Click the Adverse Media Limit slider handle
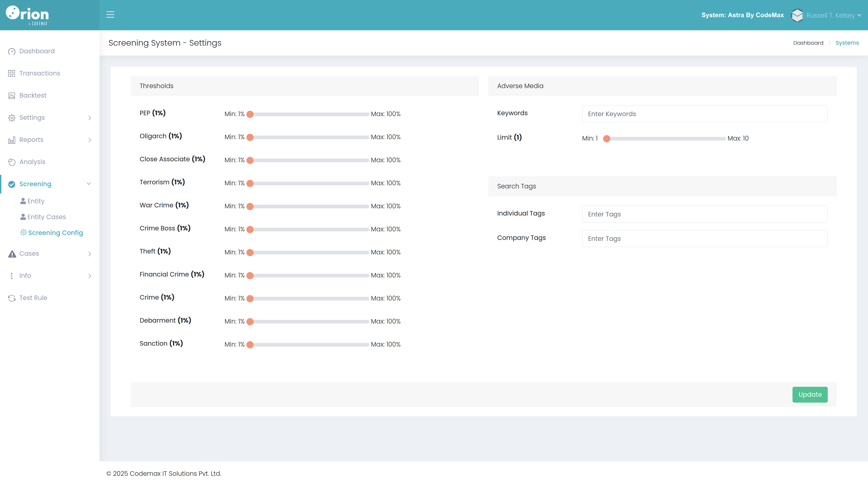The width and height of the screenshot is (868, 488). [x=606, y=138]
